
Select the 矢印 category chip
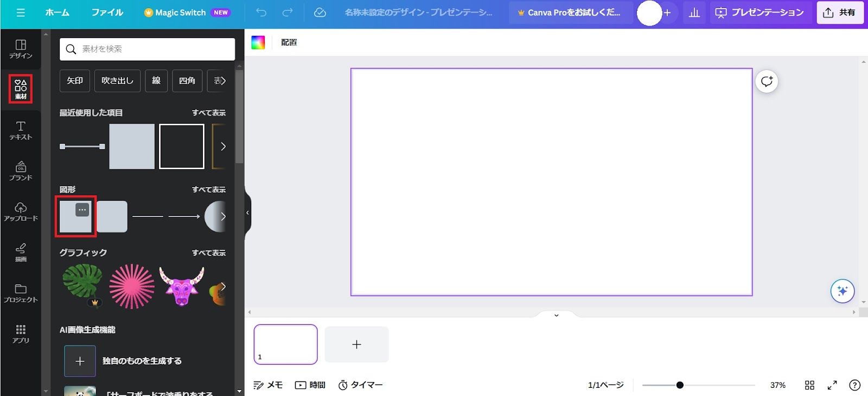(x=75, y=81)
